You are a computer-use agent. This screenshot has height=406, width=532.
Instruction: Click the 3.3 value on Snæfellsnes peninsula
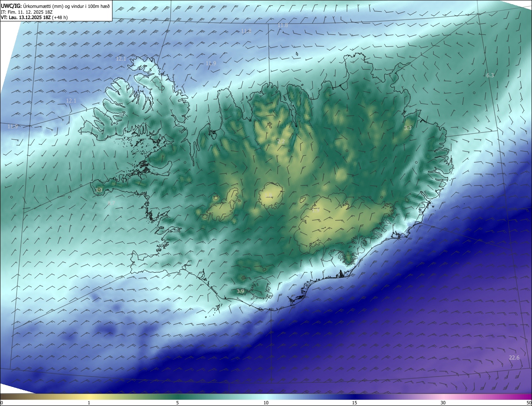(99, 190)
